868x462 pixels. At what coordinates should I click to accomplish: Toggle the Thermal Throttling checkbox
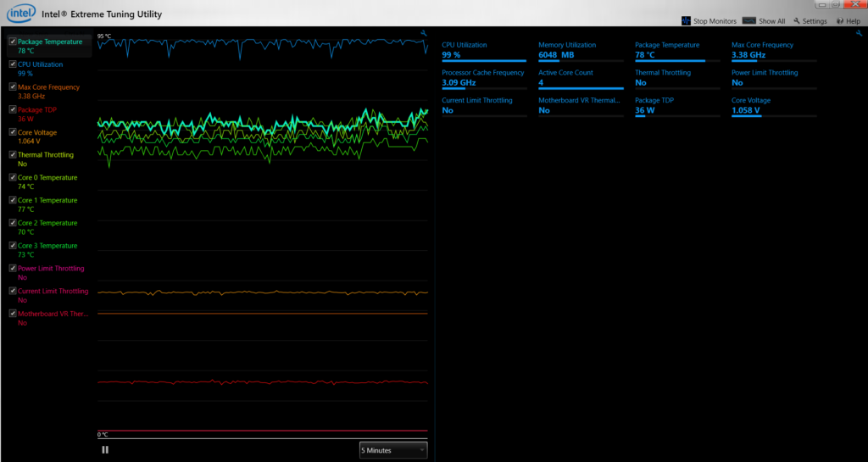13,155
